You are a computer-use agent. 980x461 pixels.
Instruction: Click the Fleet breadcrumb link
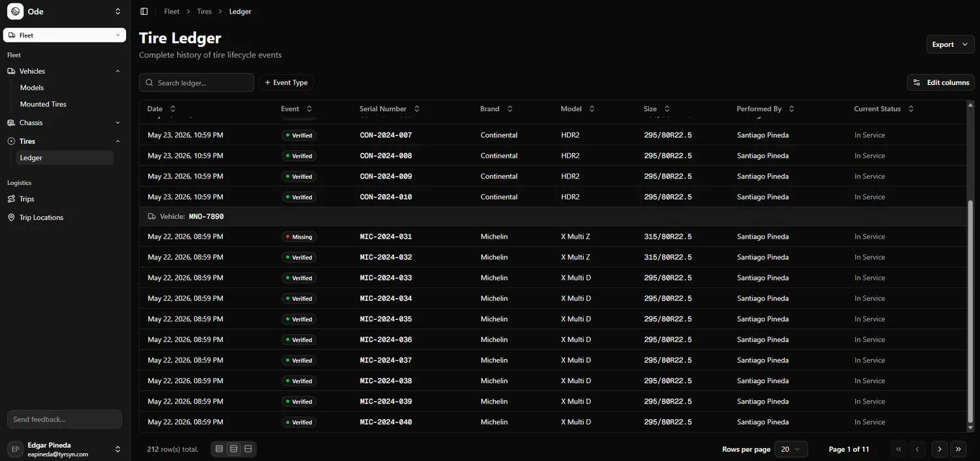click(172, 11)
